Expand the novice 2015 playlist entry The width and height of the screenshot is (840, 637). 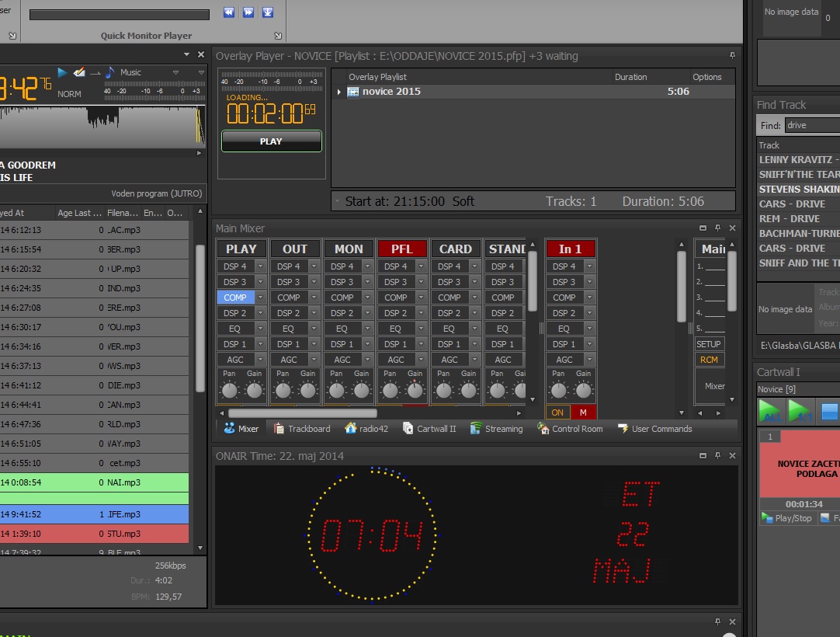(339, 92)
